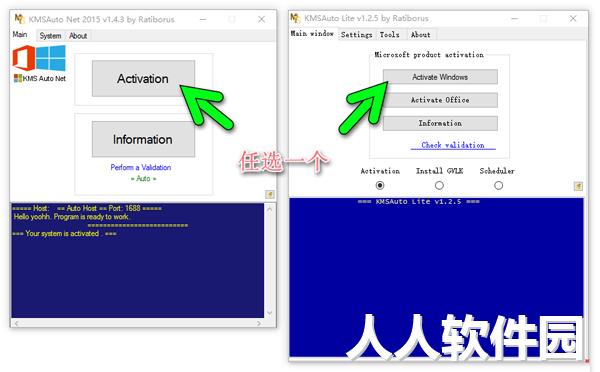Switch to the System tab in KMSAuto Net
The height and width of the screenshot is (372, 600).
[x=50, y=36]
